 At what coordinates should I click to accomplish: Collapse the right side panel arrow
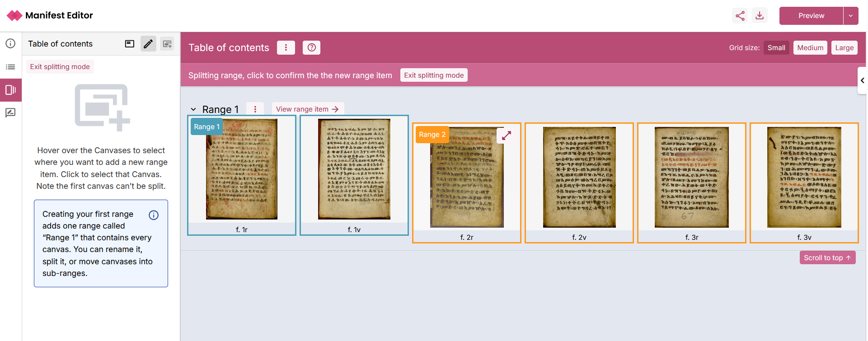point(862,80)
